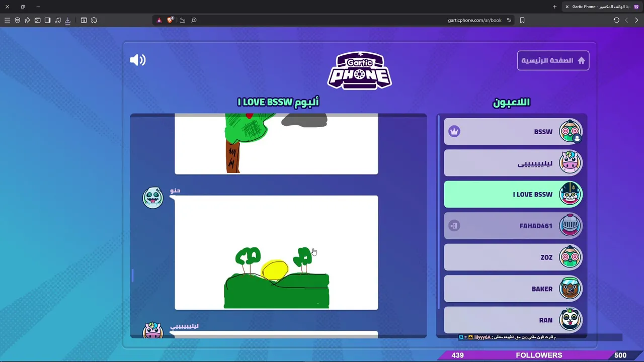The width and height of the screenshot is (644, 362).
Task: Select player ليليييييى in the players list
Action: point(513,163)
